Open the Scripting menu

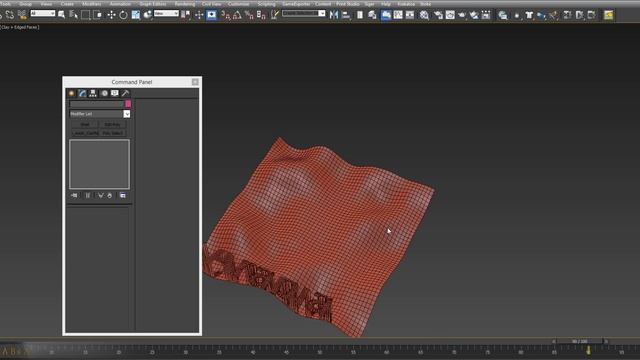pos(267,4)
